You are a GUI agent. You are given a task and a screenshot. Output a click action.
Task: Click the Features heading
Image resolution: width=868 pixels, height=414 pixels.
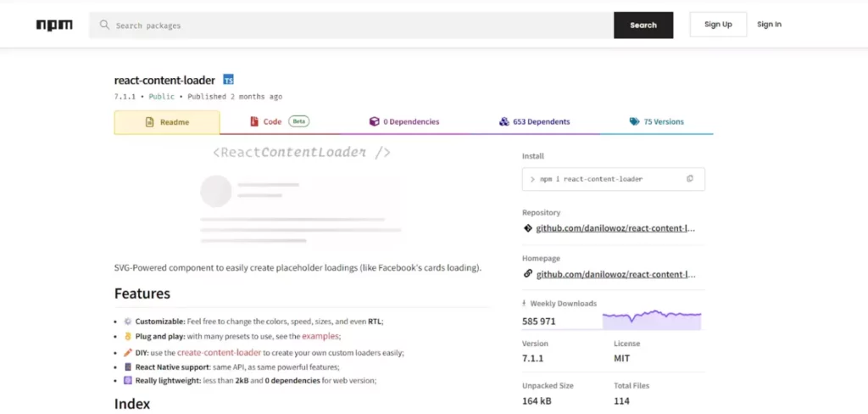(x=142, y=294)
